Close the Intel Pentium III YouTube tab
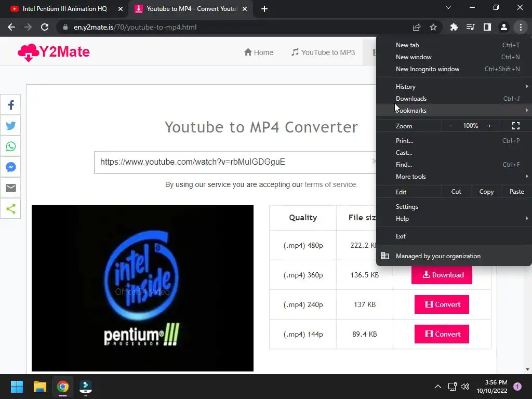This screenshot has height=399, width=532. coord(121,9)
